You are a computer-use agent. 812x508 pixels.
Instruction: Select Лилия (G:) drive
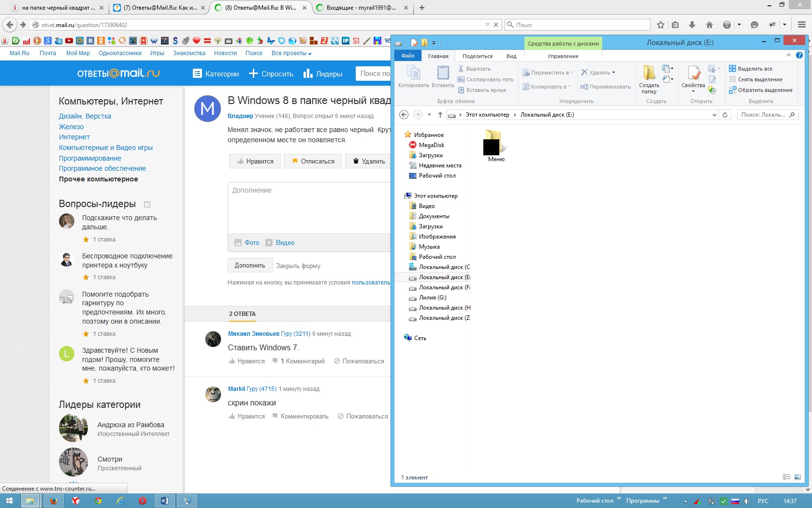(x=428, y=298)
